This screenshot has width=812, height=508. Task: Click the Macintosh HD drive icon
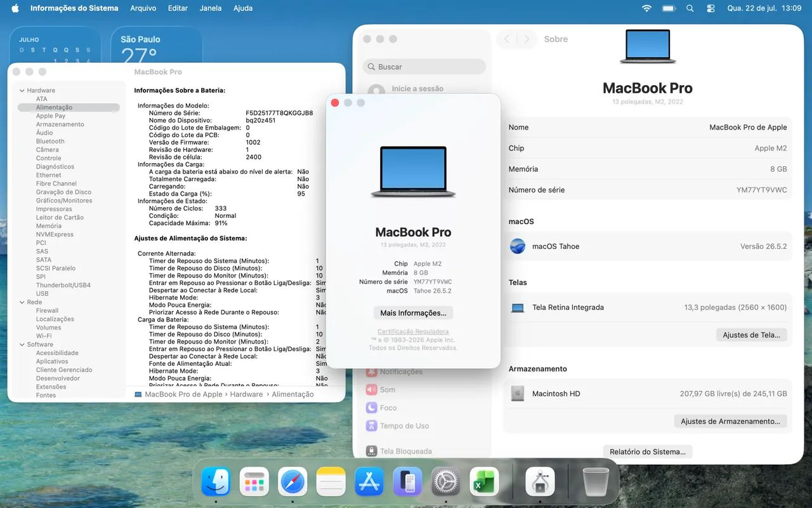tap(518, 394)
